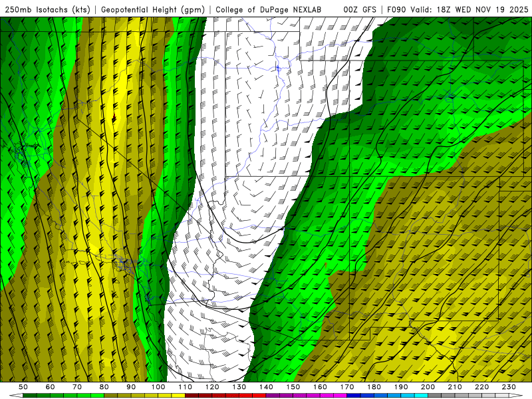Viewport: 532px width, 399px height.
Task: Click the "00Z GFS" model run label
Action: point(360,10)
